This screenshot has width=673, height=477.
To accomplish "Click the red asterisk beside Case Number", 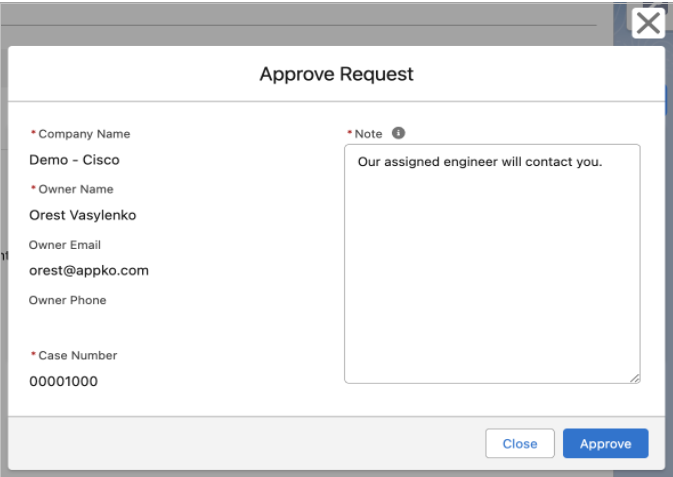I will click(33, 355).
